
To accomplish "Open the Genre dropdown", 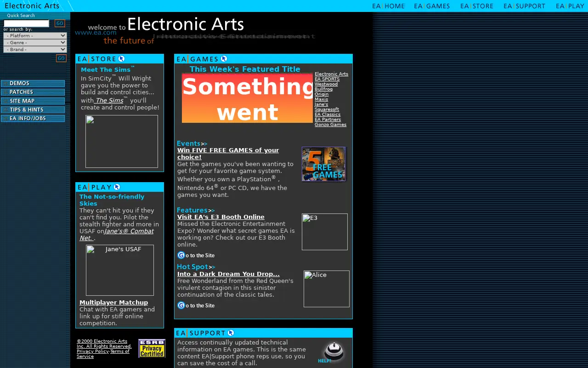I will click(x=35, y=42).
